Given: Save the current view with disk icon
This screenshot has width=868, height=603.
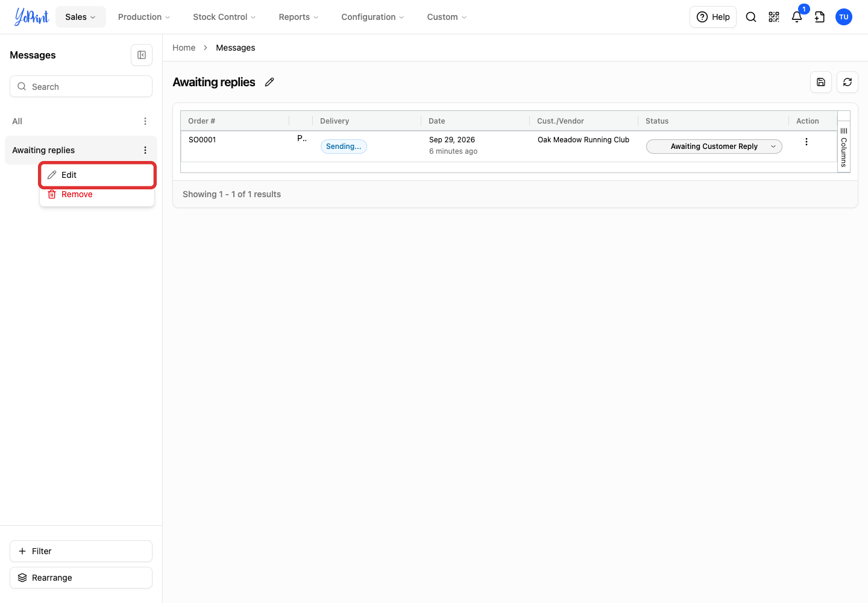Looking at the screenshot, I should pyautogui.click(x=821, y=82).
